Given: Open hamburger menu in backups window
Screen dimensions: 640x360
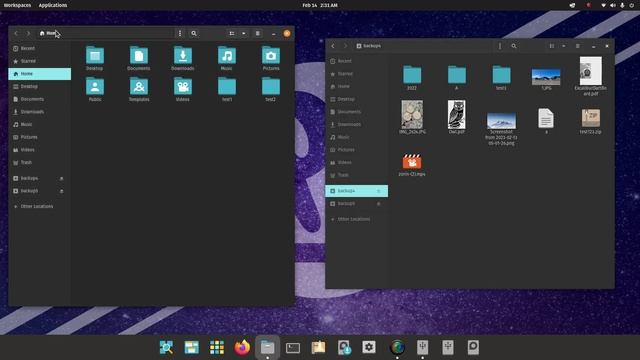Looking at the screenshot, I should tap(578, 46).
